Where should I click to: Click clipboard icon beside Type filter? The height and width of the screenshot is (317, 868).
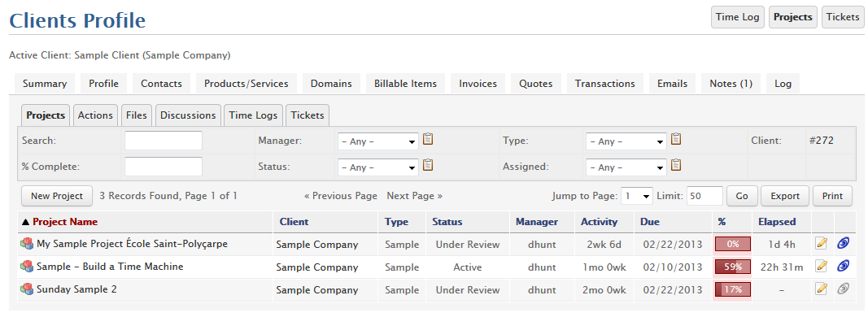tap(676, 140)
